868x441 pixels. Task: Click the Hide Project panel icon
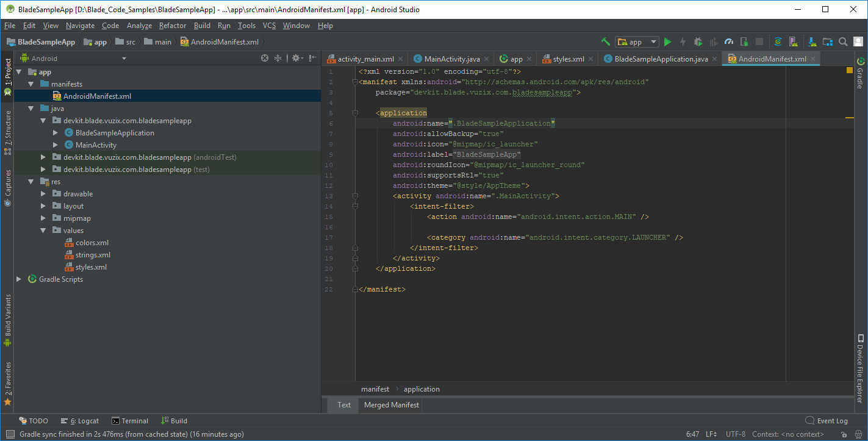(x=312, y=58)
